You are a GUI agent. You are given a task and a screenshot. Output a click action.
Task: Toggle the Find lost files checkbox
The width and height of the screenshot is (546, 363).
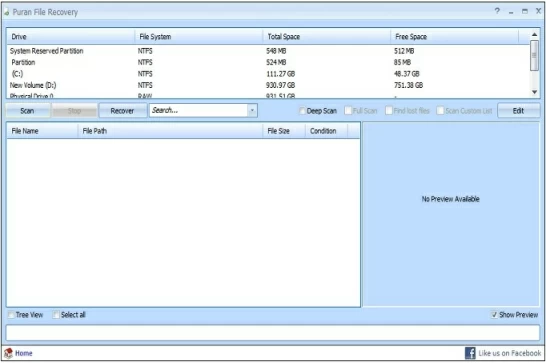(389, 111)
